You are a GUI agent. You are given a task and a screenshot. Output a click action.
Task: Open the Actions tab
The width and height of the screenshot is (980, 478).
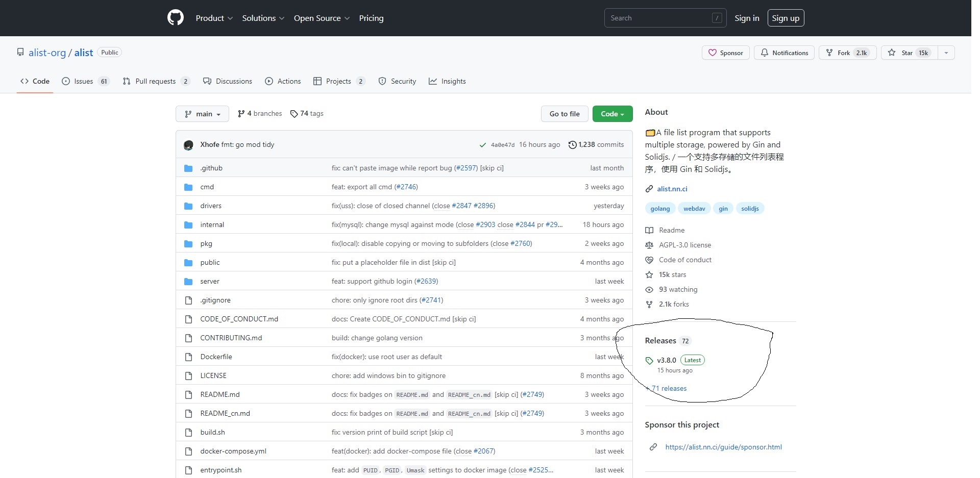pyautogui.click(x=283, y=81)
